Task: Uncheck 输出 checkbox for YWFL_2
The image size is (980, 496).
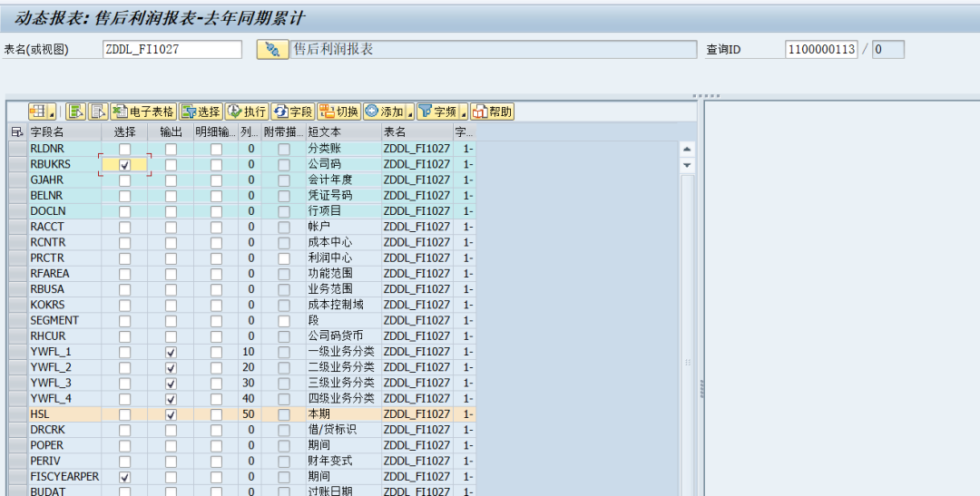Action: [171, 368]
